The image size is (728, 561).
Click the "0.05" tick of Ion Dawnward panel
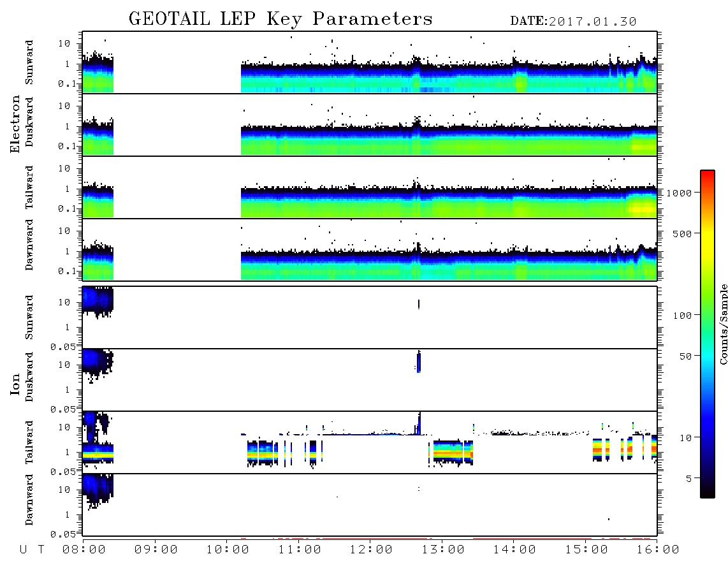(x=62, y=534)
